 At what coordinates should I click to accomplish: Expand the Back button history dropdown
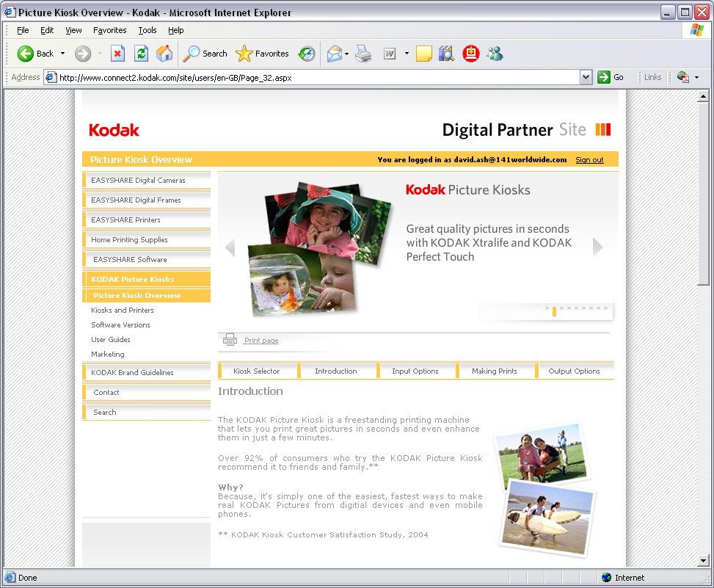63,54
